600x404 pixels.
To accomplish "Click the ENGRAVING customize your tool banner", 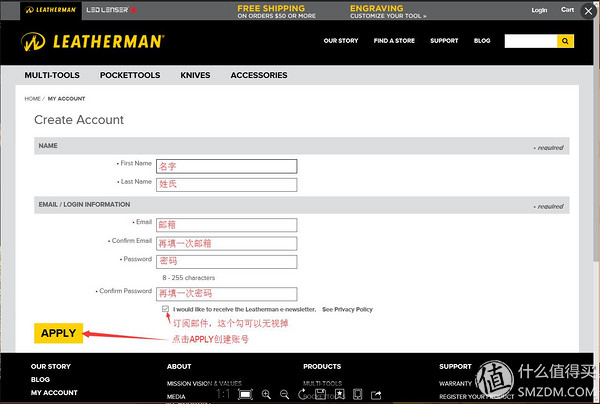I will (x=388, y=11).
